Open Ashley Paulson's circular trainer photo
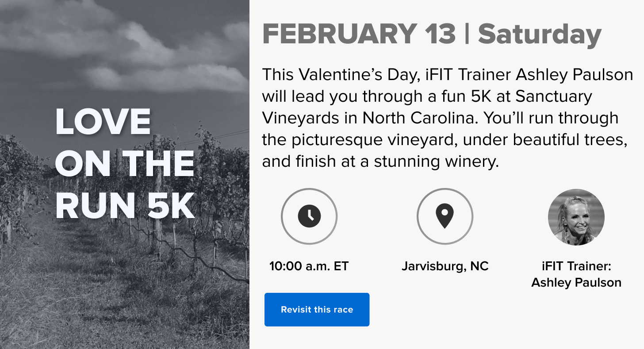This screenshot has height=349, width=644. (x=576, y=217)
